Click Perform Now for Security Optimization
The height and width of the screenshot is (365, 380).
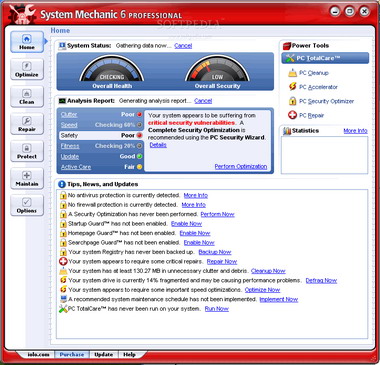click(217, 214)
